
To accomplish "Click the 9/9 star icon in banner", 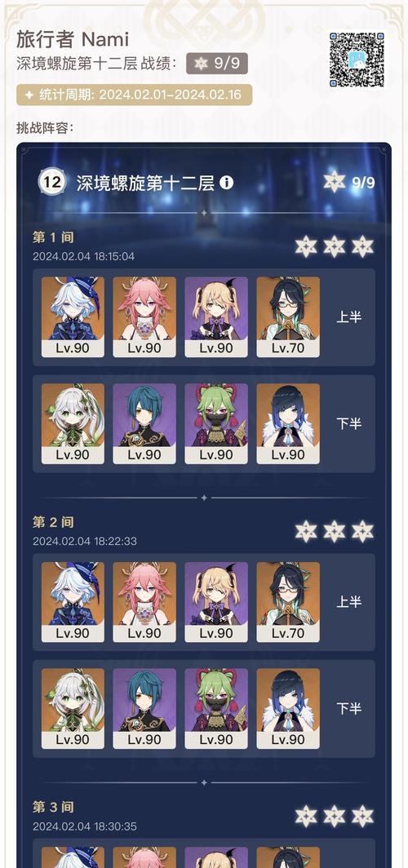I will (x=335, y=182).
